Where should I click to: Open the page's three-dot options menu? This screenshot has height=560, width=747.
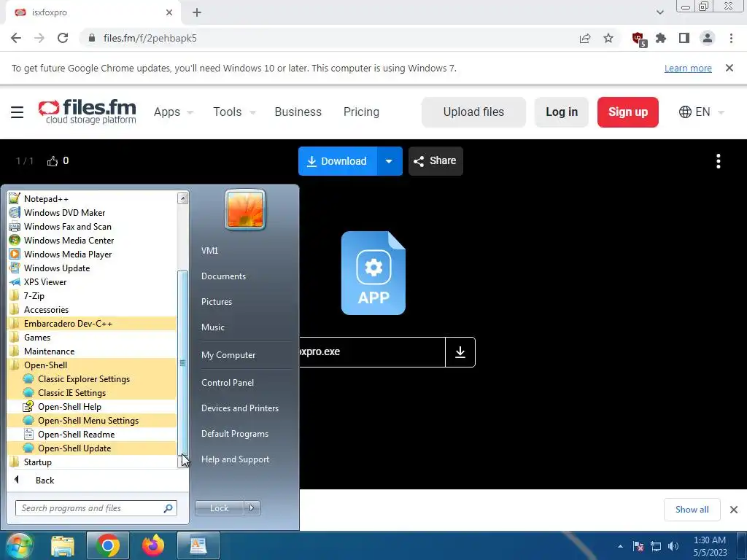(719, 161)
